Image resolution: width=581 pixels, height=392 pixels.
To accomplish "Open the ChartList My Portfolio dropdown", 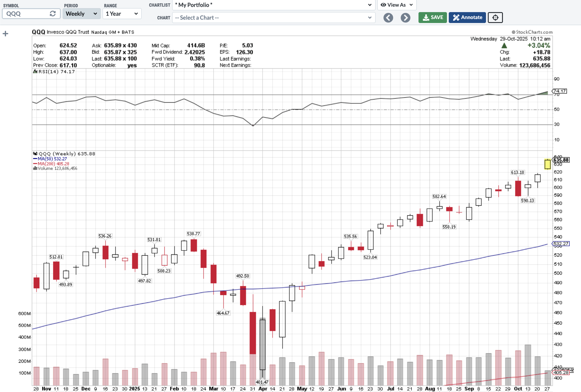I will (274, 5).
